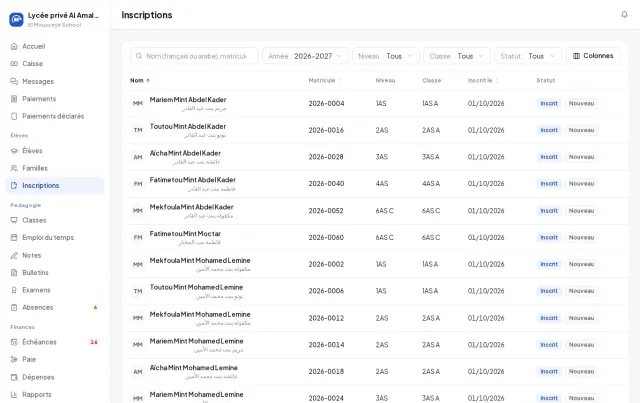Click the Accueil home icon in sidebar
Image resolution: width=640 pixels, height=403 pixels.
coord(14,46)
